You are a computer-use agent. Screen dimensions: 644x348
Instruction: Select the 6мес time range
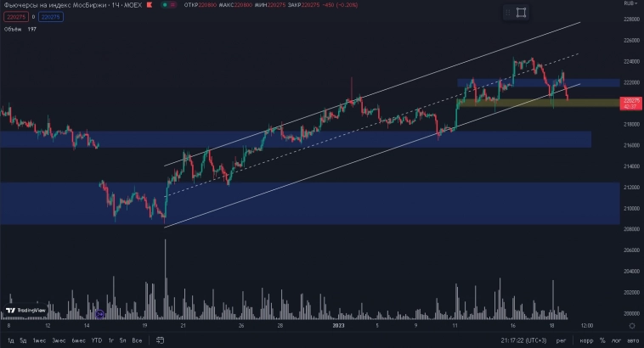(78, 340)
